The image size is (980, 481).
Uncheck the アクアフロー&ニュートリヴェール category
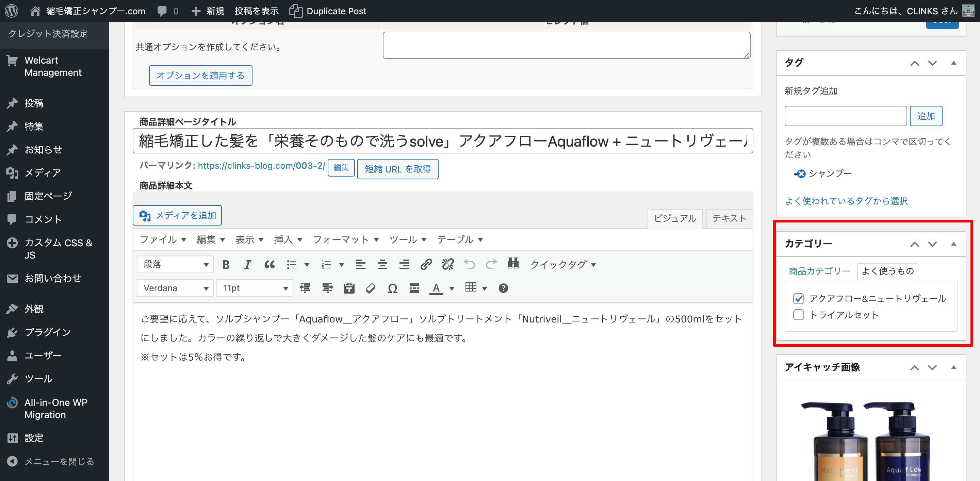pos(799,299)
